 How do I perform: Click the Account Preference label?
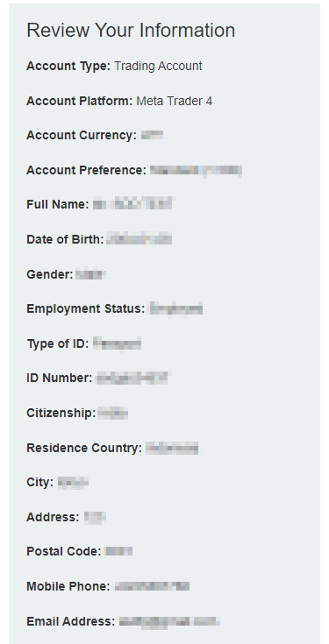[x=86, y=170]
